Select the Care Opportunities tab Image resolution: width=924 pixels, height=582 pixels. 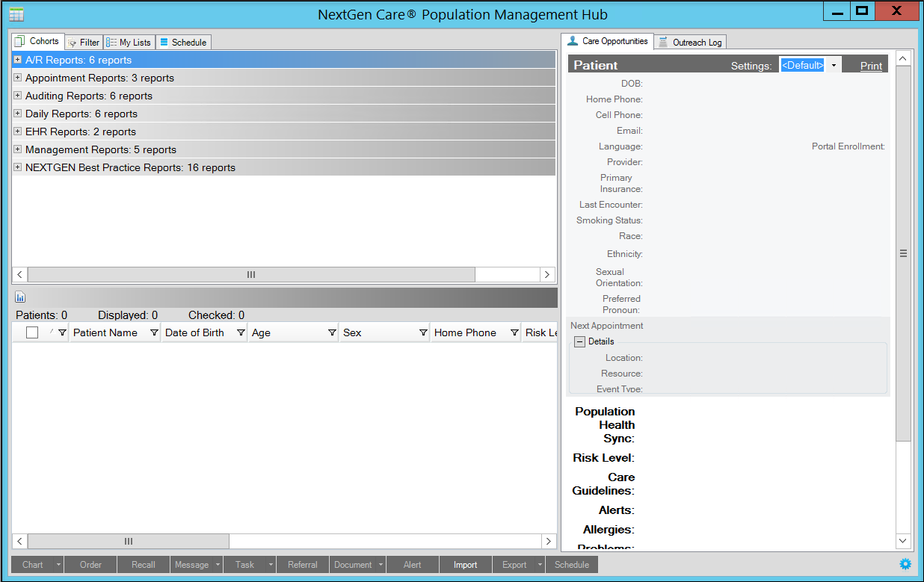pyautogui.click(x=607, y=41)
